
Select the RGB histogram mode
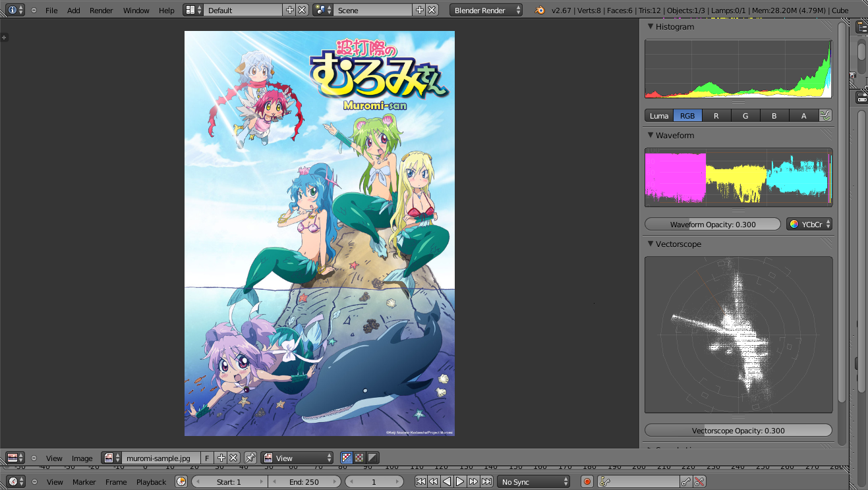coord(687,115)
